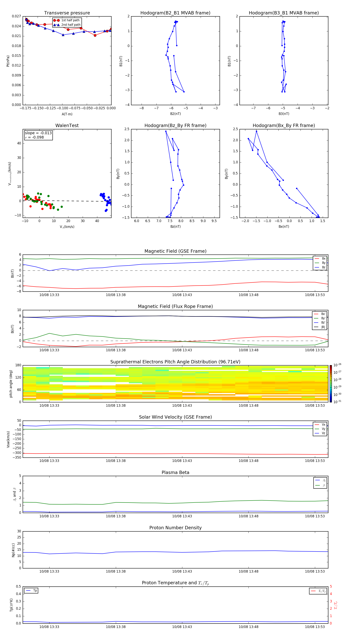The height and width of the screenshot is (644, 351).
Task: Click the 'Vy' velocity legend entry
Action: click(x=320, y=429)
